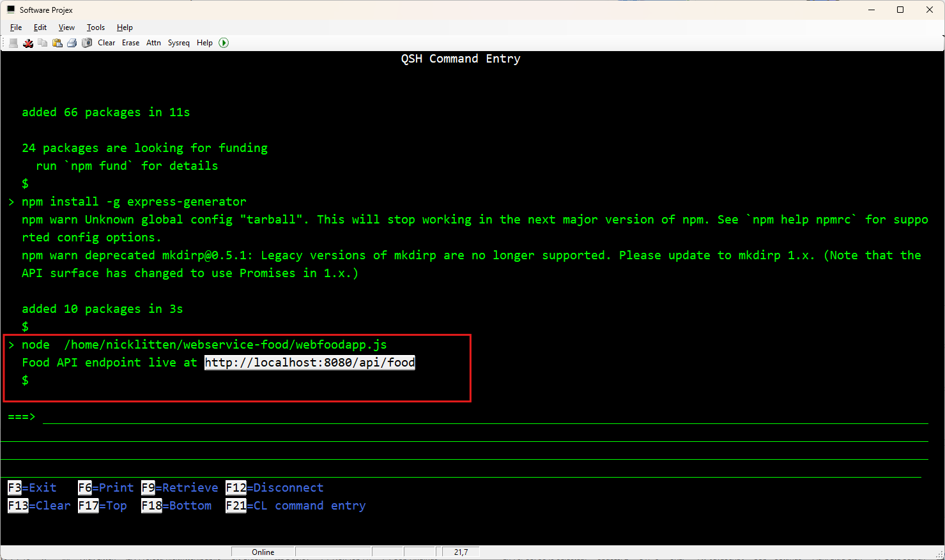Click the 'npm install -g express-generator' line
Image resolution: width=945 pixels, height=560 pixels.
134,202
